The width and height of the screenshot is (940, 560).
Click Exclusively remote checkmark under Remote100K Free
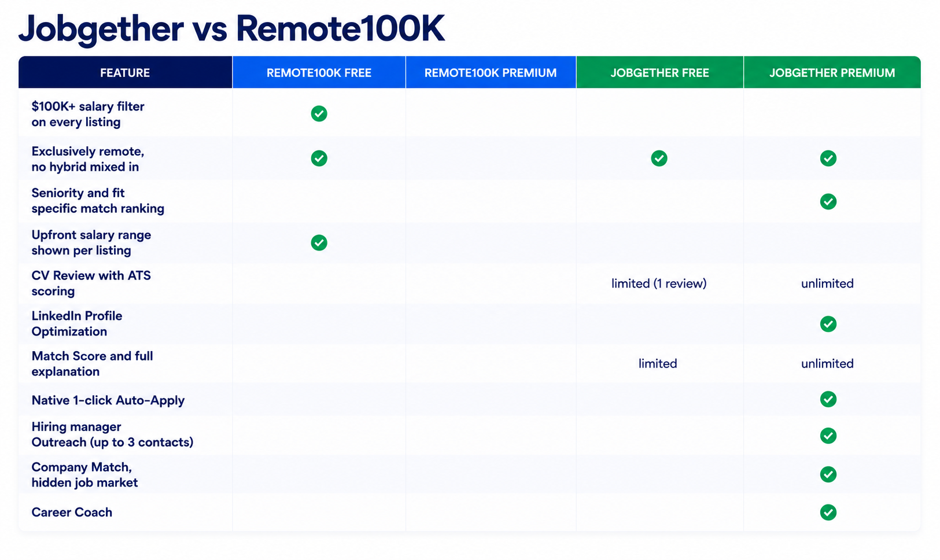tap(319, 158)
